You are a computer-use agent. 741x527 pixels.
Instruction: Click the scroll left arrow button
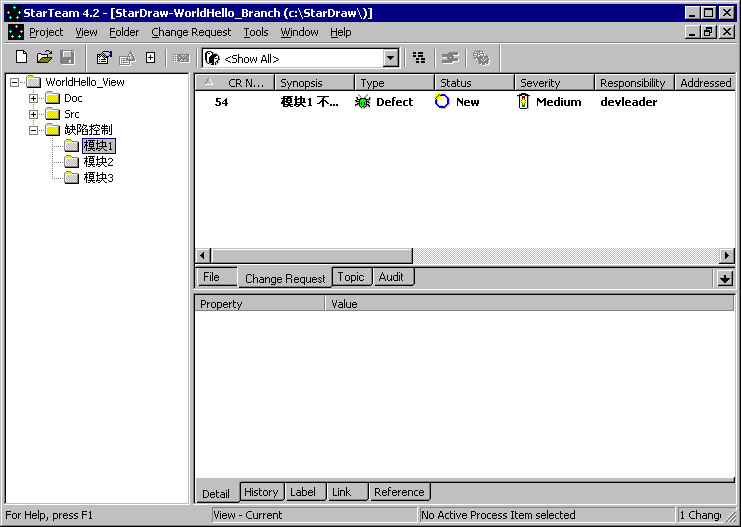point(203,256)
